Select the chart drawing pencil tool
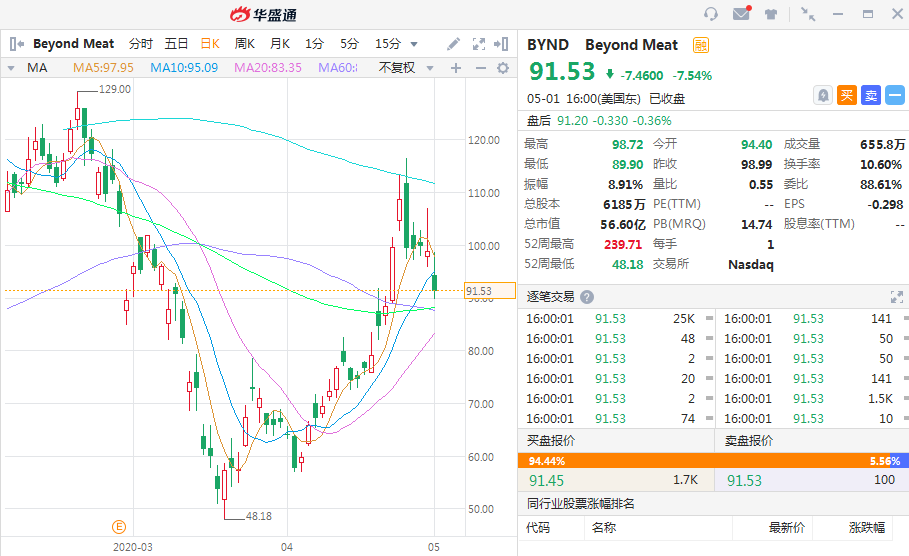Screen dimensions: 909x556 (453, 44)
